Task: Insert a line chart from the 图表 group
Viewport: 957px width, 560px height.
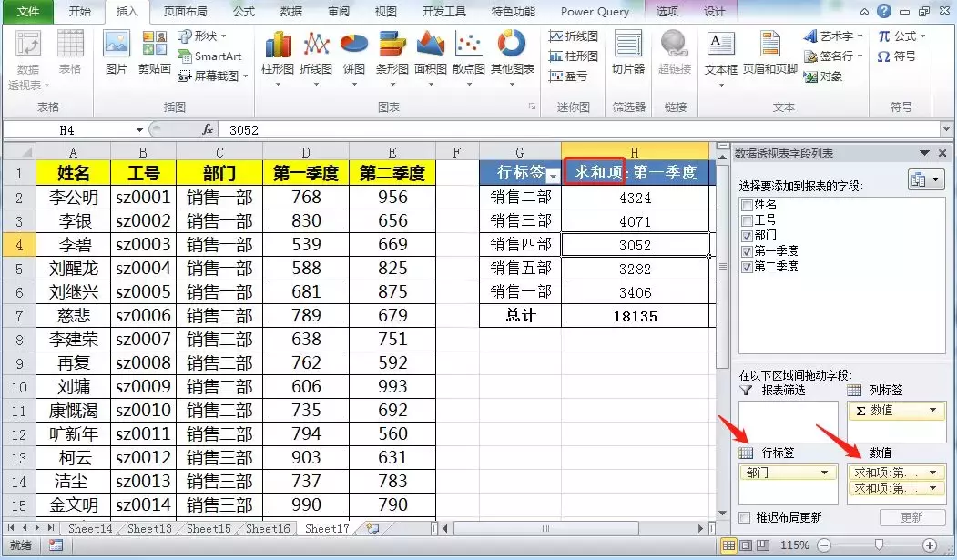Action: point(316,58)
